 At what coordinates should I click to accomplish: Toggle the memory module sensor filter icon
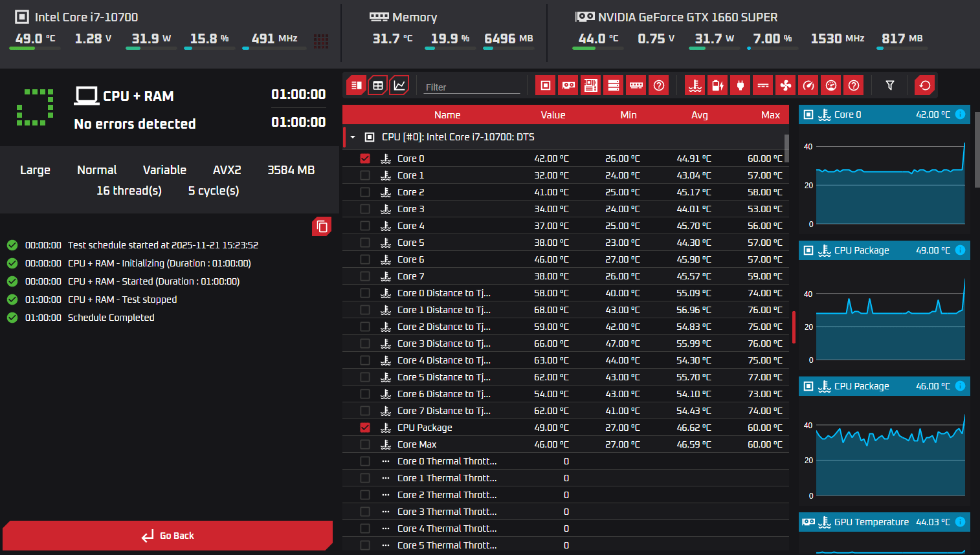636,85
